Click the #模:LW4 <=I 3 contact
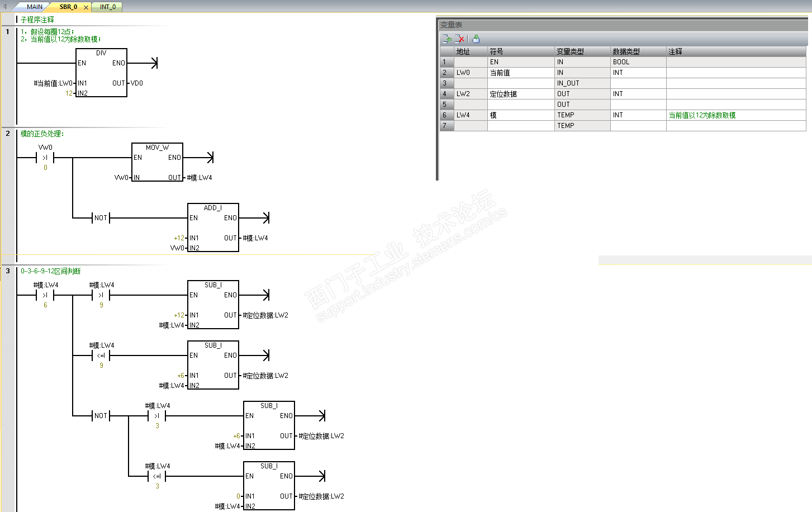This screenshot has width=812, height=512. click(157, 476)
